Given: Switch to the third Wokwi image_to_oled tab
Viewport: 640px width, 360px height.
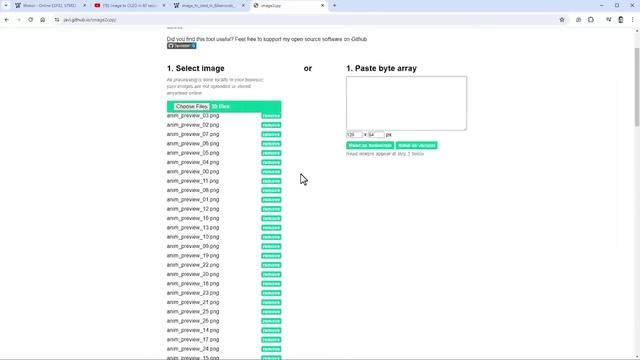Looking at the screenshot, I should pyautogui.click(x=209, y=6).
